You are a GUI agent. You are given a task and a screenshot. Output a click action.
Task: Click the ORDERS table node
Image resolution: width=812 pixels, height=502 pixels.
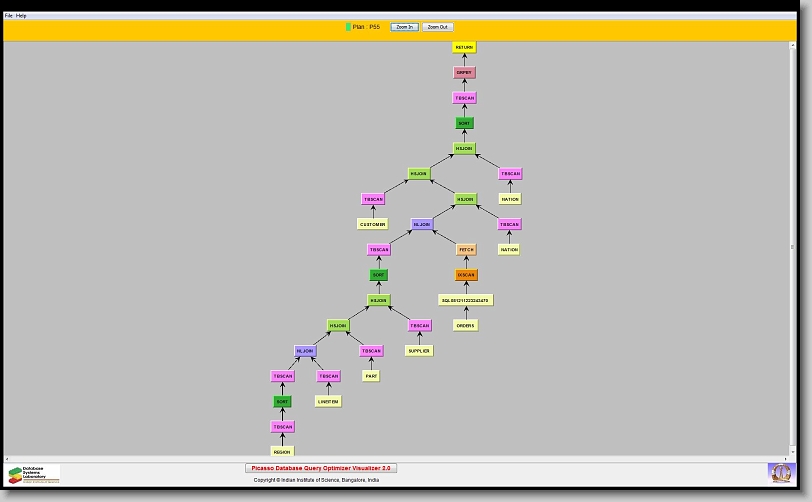[466, 325]
